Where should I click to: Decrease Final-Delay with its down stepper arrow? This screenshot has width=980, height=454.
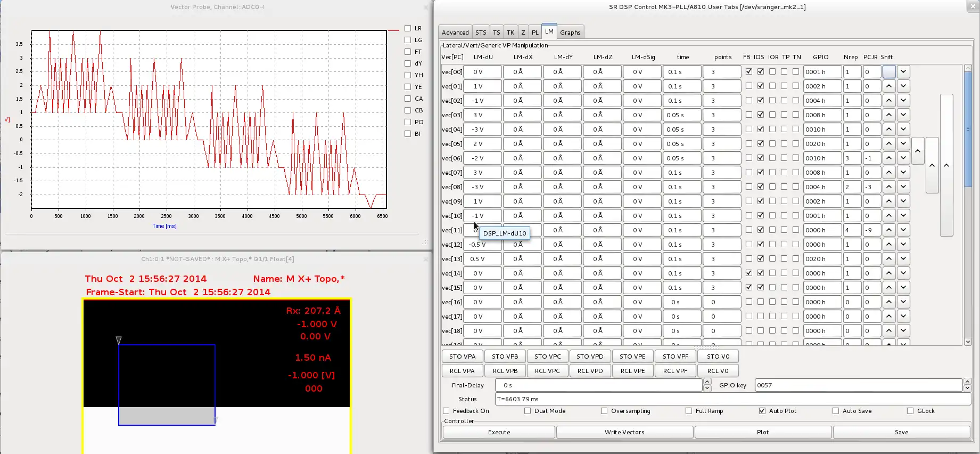pos(707,388)
